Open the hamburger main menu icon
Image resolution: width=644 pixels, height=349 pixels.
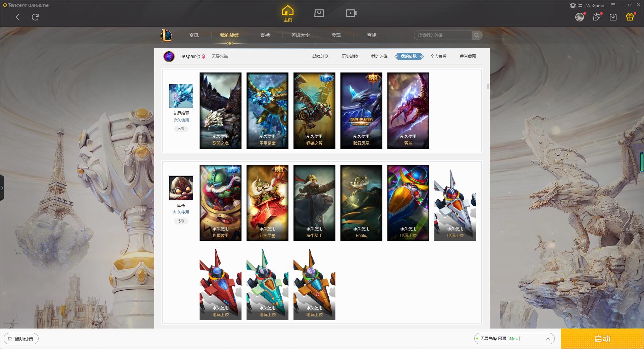(613, 5)
